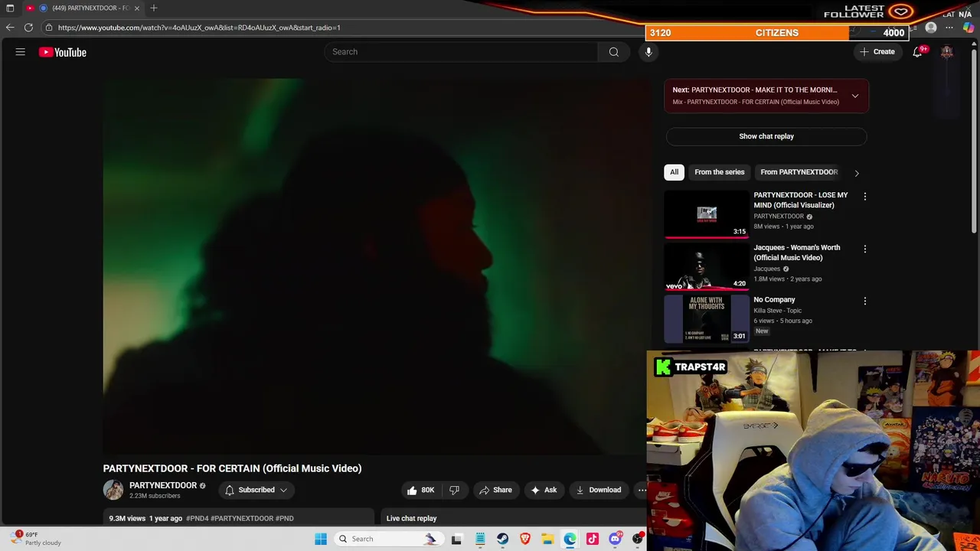Open Brave browser from the taskbar
Screen dimensions: 980x551
coord(525,539)
